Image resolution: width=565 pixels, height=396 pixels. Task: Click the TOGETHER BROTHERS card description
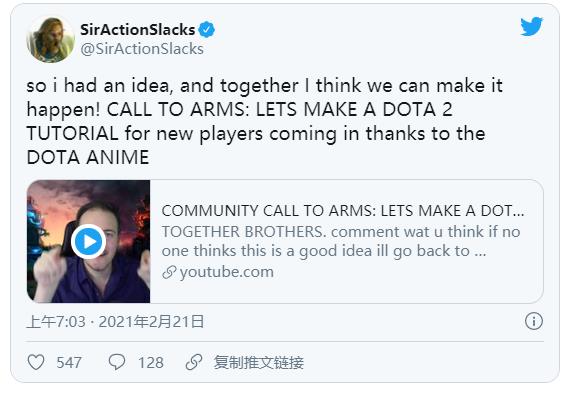point(341,241)
